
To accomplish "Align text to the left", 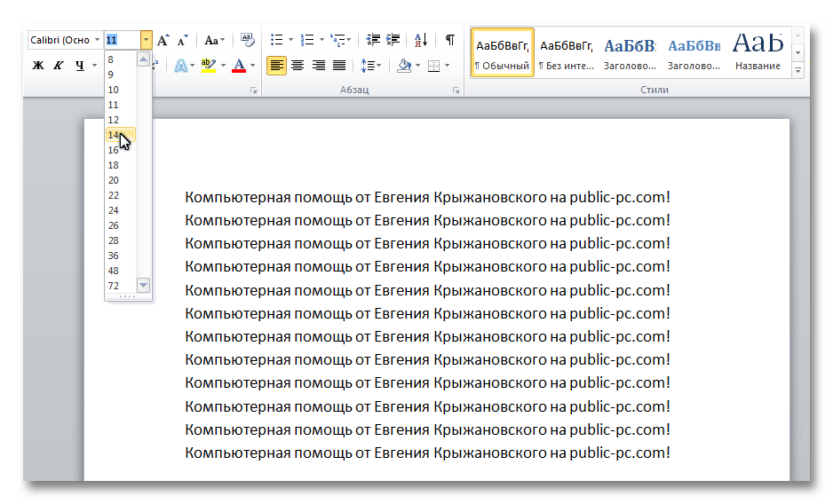I will tap(276, 66).
